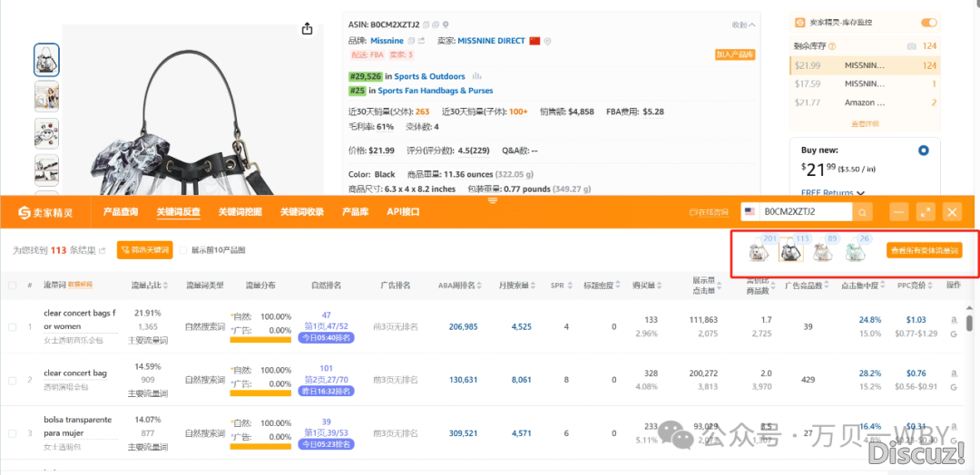
Task: Open 在线咨询 chat icon
Action: [708, 212]
